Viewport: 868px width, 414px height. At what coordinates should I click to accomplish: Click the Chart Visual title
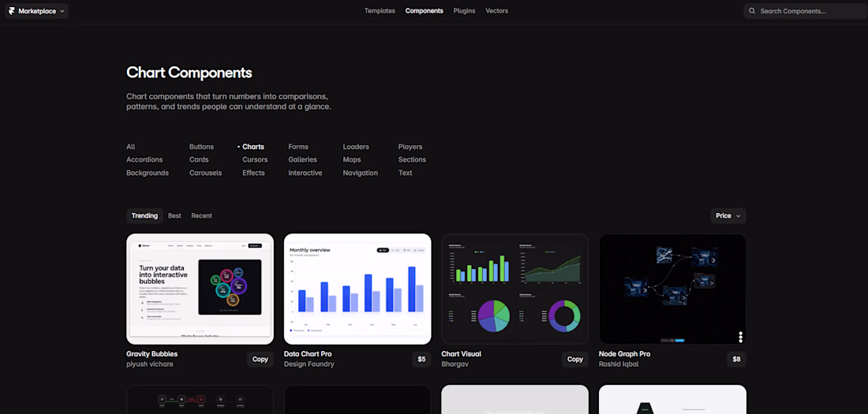pos(461,353)
